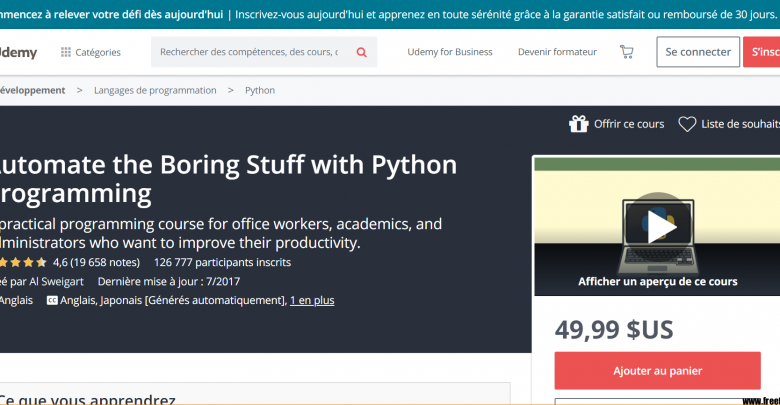Click the red search magnifier icon
The width and height of the screenshot is (780, 405).
(x=362, y=52)
